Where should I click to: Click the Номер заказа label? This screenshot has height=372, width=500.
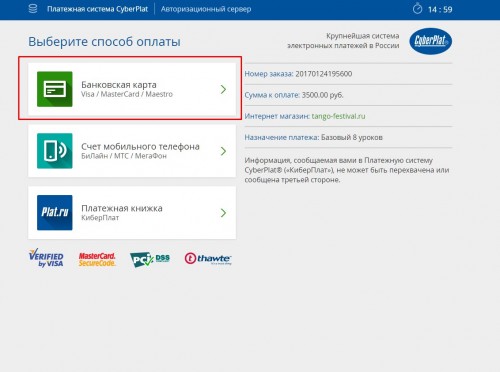coord(269,74)
